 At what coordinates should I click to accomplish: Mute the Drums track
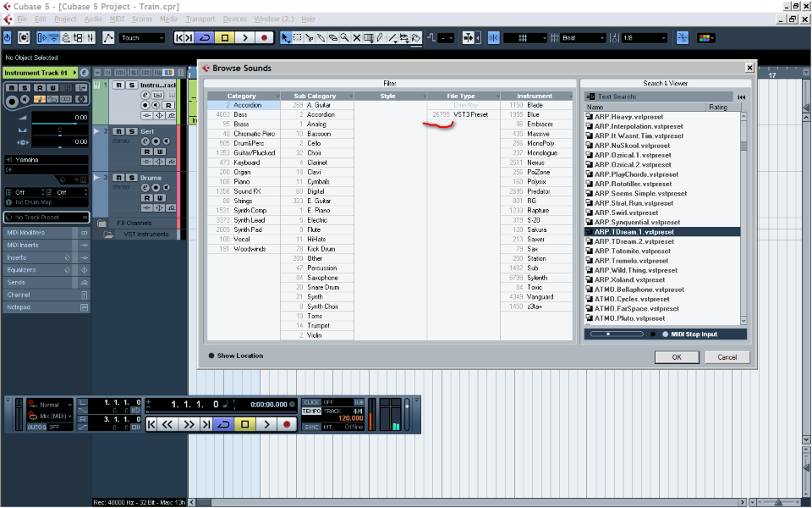pyautogui.click(x=119, y=178)
